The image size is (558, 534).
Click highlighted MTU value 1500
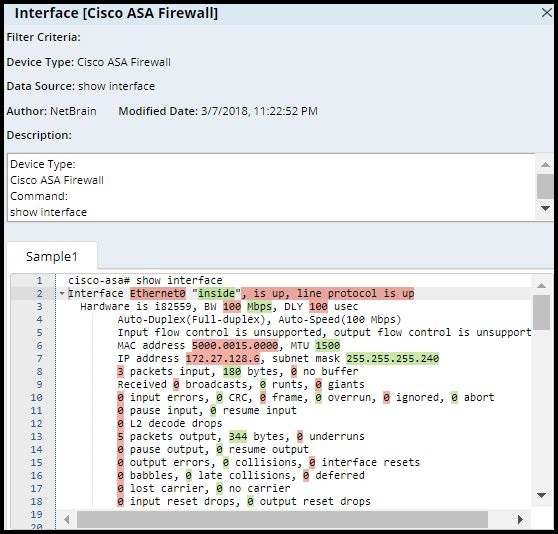328,345
